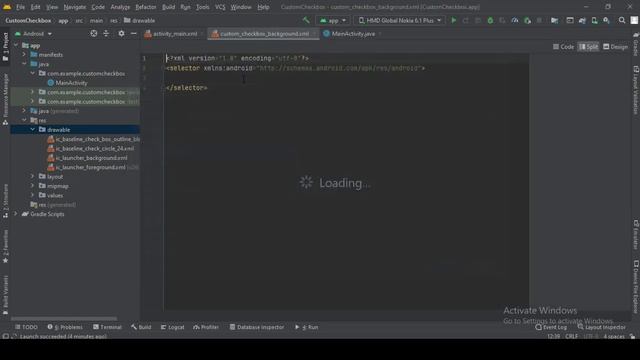Switch to activity_main.xml tab
The height and width of the screenshot is (360, 640).
175,34
